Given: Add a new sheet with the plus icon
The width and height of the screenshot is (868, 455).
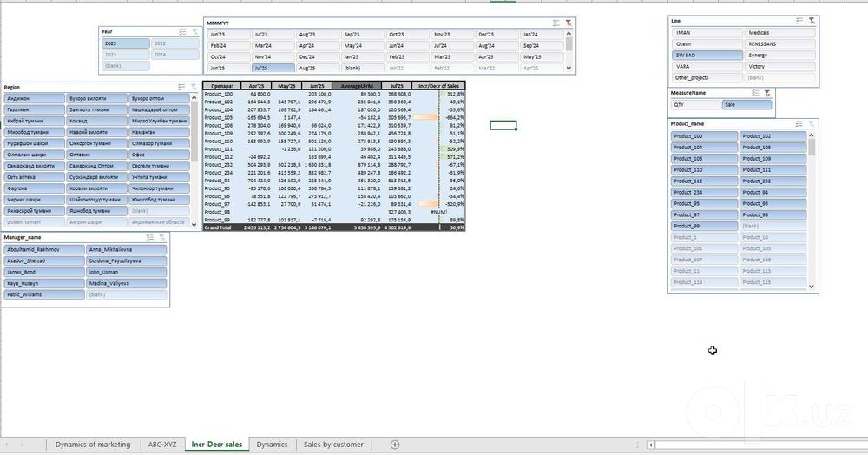Looking at the screenshot, I should tap(395, 445).
